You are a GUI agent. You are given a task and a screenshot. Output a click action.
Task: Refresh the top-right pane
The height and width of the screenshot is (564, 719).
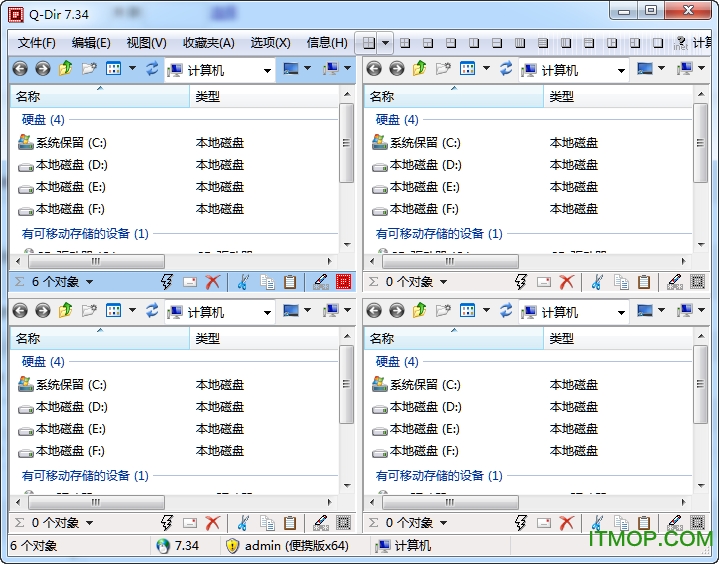(x=506, y=69)
